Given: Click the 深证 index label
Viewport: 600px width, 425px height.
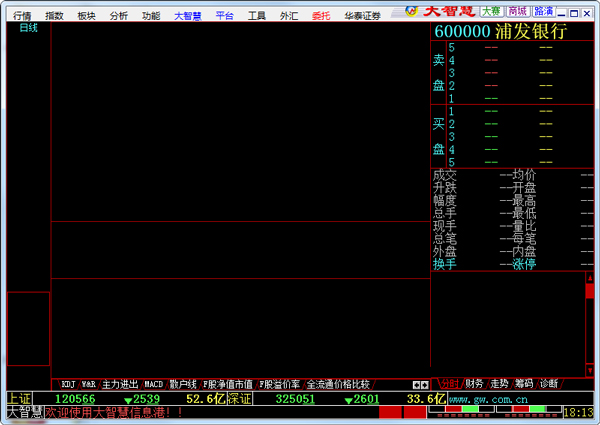Looking at the screenshot, I should coord(240,399).
